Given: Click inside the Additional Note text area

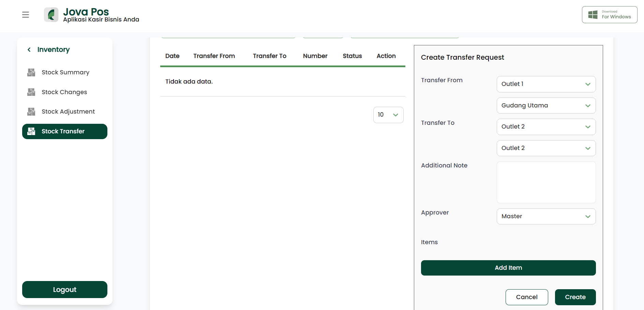Looking at the screenshot, I should [x=546, y=182].
